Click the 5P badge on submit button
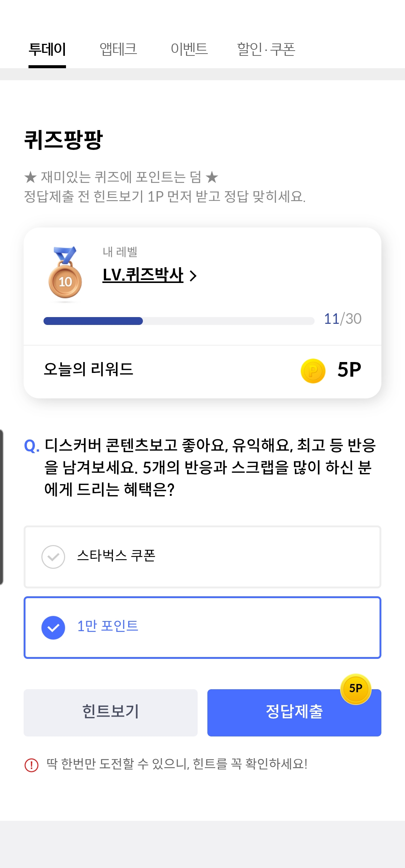405x868 pixels. [x=356, y=688]
